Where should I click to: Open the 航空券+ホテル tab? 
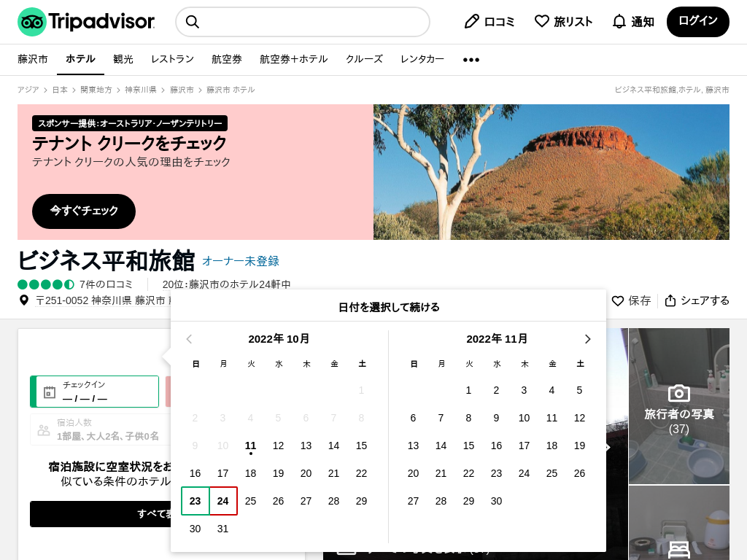[294, 59]
